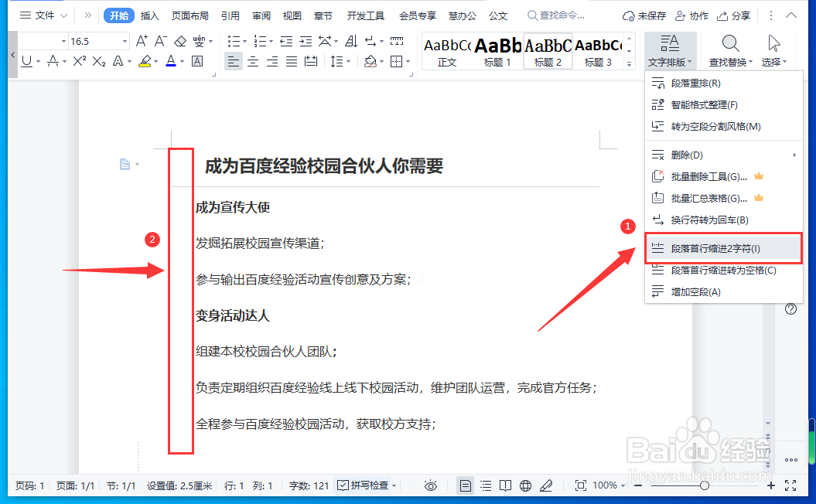
Task: Click the 协作 button
Action: [x=691, y=16]
